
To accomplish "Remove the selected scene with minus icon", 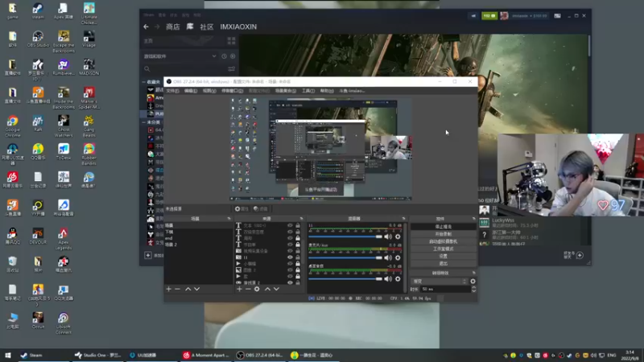I will point(177,289).
